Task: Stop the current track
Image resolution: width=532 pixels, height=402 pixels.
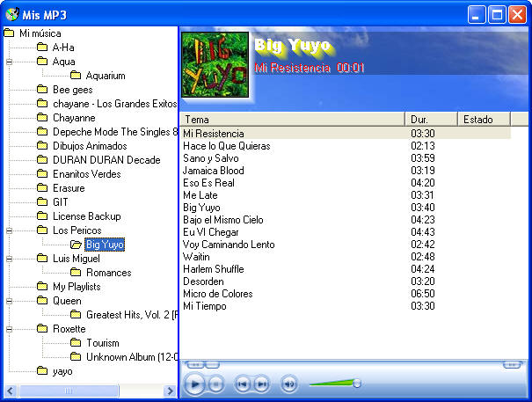Action: pyautogui.click(x=215, y=384)
